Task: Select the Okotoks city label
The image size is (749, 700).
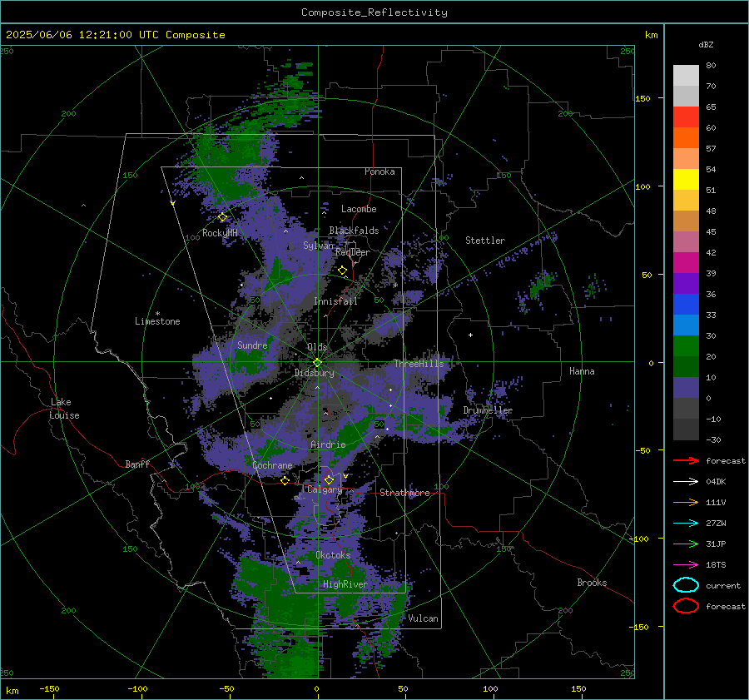Action: [x=333, y=555]
